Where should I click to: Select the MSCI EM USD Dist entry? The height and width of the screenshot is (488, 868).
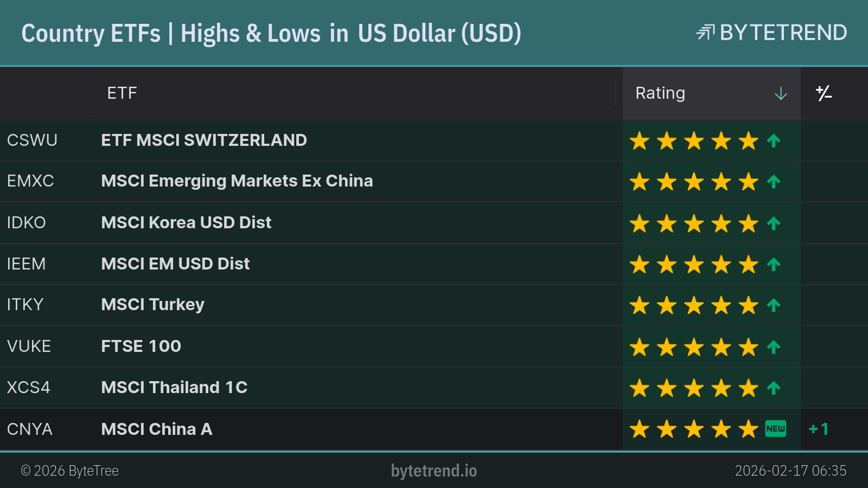175,264
